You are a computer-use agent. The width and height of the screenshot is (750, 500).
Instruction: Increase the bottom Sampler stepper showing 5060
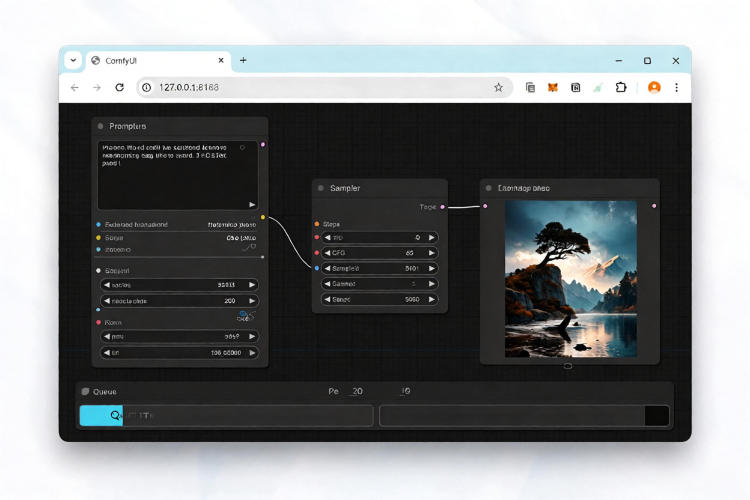coord(431,300)
